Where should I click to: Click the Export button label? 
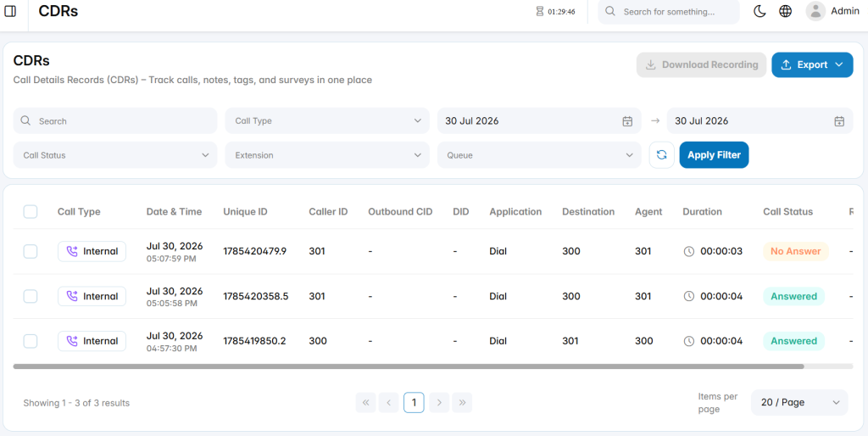click(x=812, y=64)
